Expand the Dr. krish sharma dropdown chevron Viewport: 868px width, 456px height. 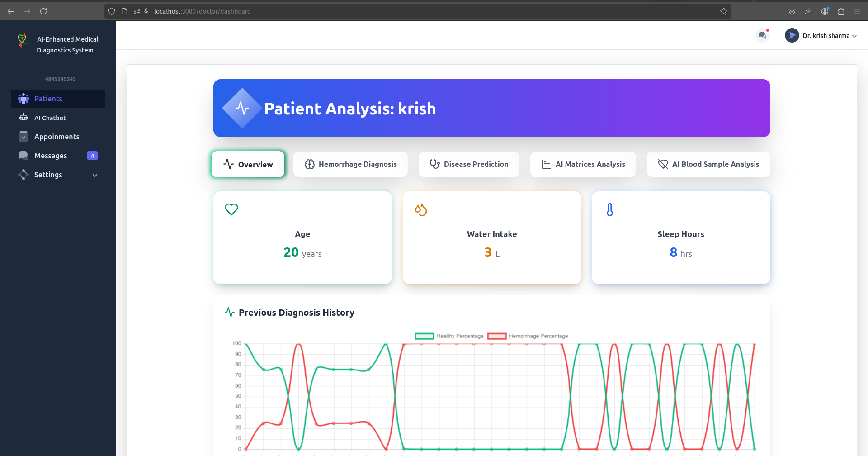854,36
